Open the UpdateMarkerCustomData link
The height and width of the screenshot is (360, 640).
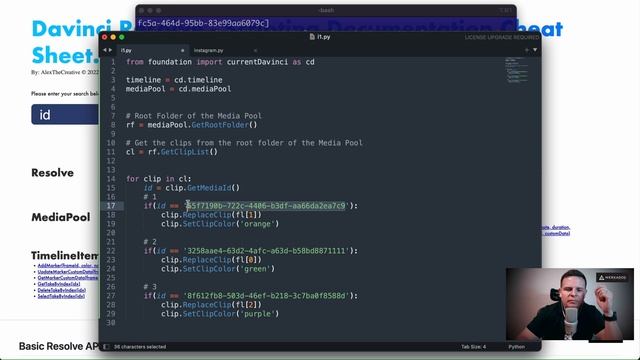pos(68,272)
